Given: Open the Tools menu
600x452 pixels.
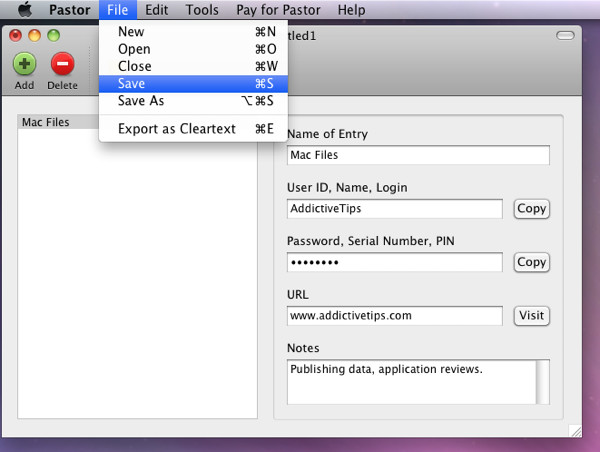Looking at the screenshot, I should tap(202, 10).
